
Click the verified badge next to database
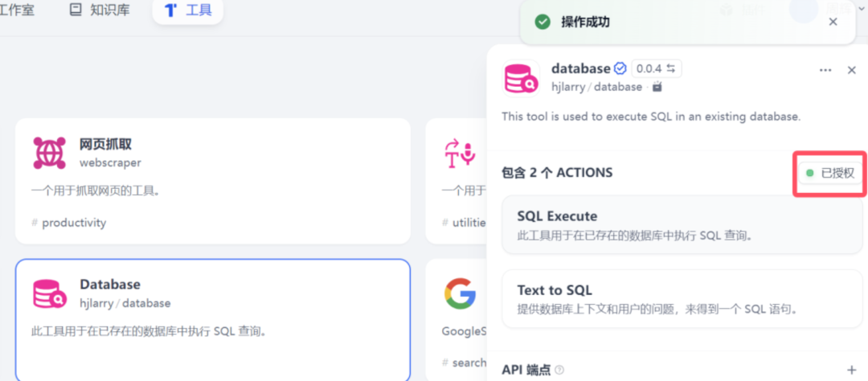620,69
